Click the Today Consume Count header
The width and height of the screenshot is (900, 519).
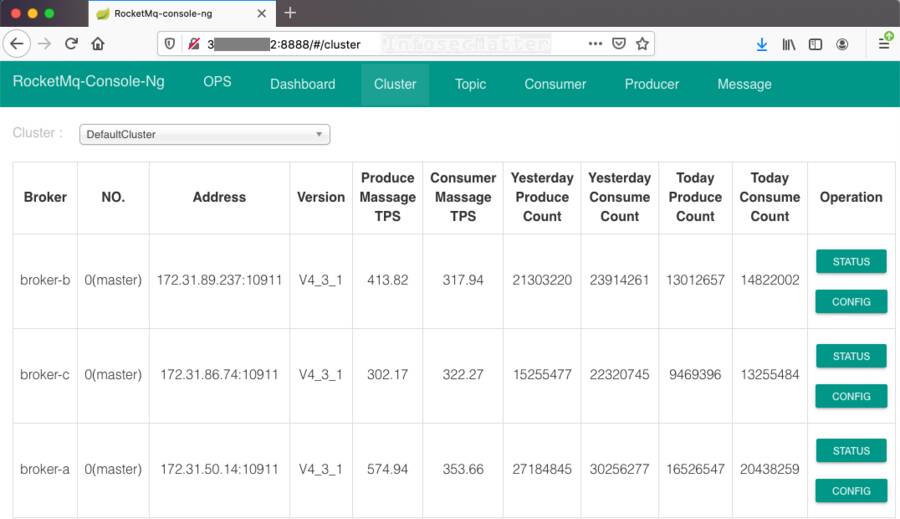770,197
